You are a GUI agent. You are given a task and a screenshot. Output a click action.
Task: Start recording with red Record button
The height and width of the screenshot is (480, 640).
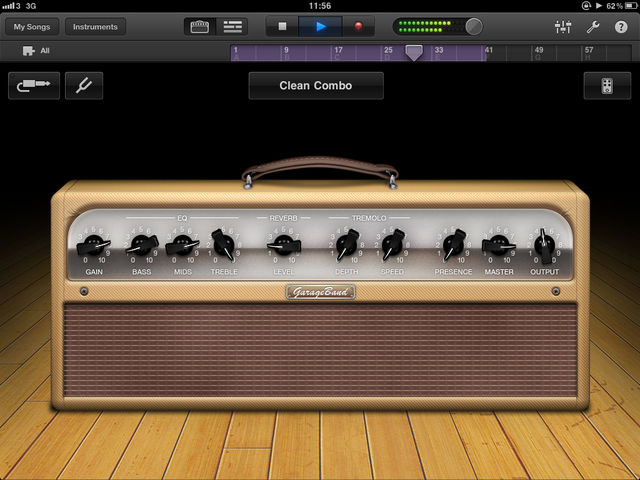(358, 27)
